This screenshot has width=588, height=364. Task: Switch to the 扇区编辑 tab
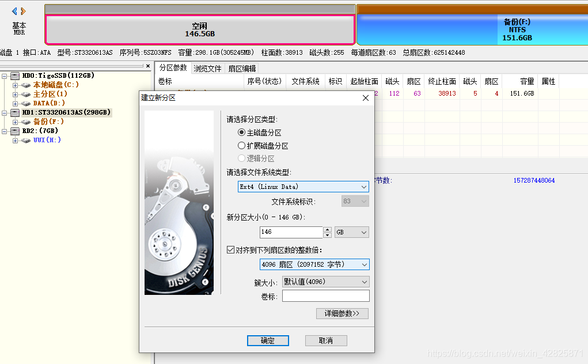coord(242,69)
